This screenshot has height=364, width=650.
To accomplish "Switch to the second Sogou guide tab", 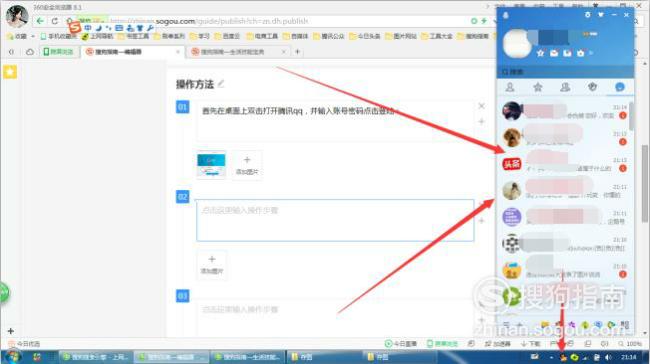I will pos(238,52).
